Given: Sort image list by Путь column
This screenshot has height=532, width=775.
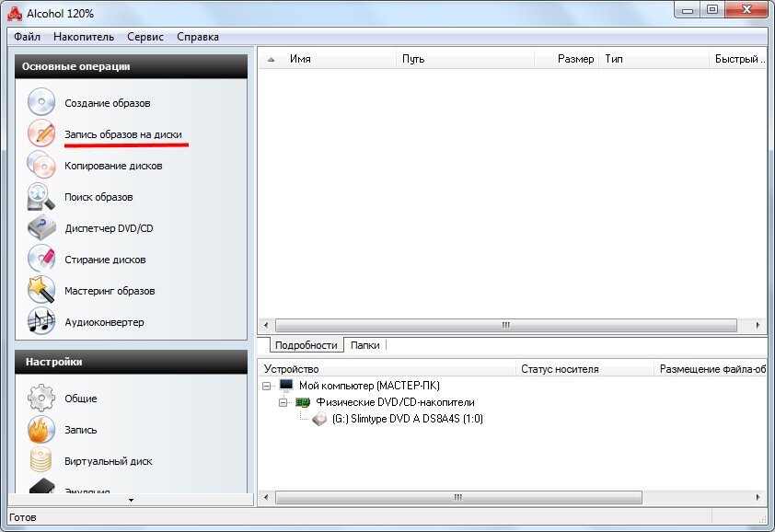Looking at the screenshot, I should [x=465, y=59].
